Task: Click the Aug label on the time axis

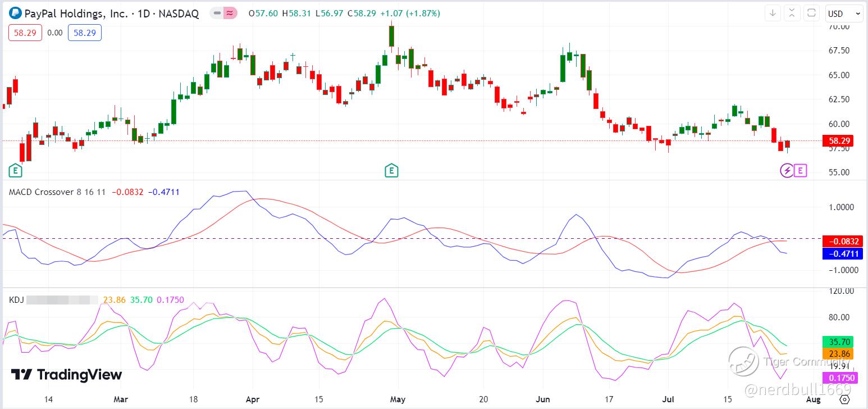Action: 814,400
